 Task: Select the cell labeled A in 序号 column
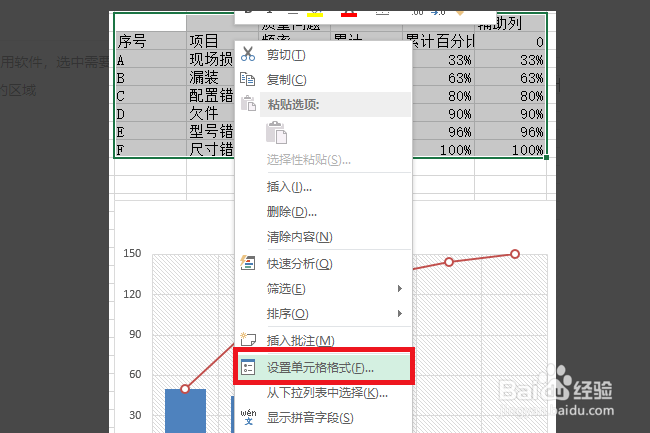[150, 59]
